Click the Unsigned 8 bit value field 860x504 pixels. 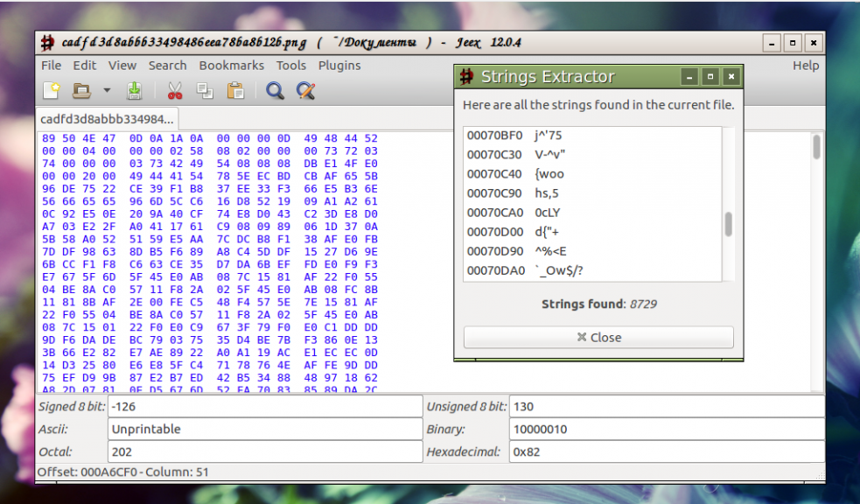(667, 406)
